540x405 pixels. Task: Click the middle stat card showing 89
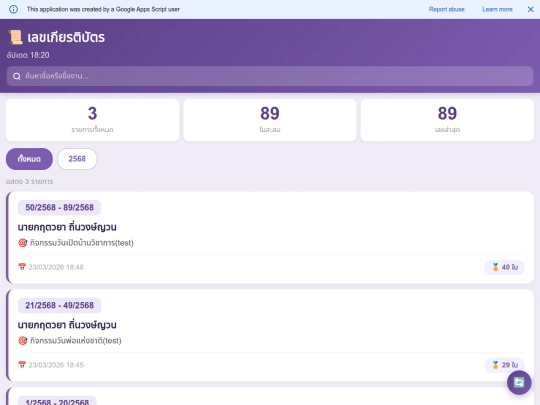pos(270,120)
